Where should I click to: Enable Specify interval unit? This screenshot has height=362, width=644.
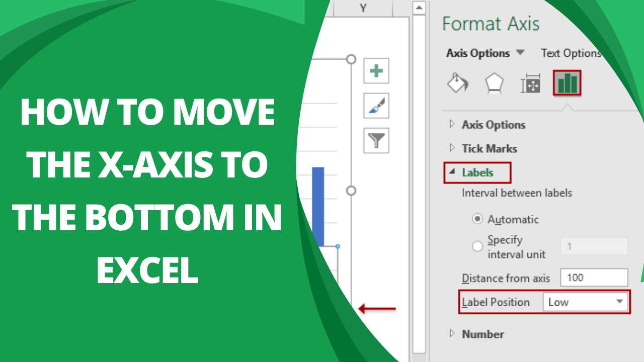(x=477, y=246)
